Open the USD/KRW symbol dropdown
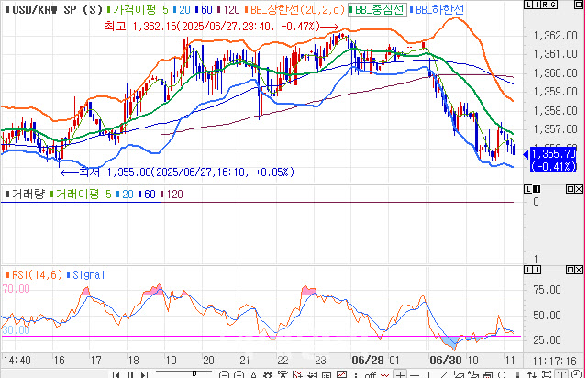 click(42, 9)
